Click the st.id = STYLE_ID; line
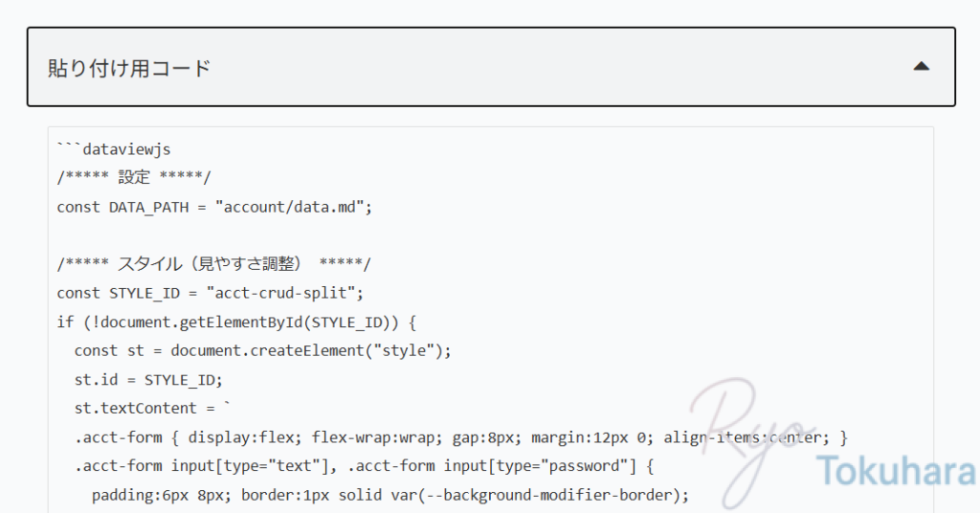Viewport: 980px width, 513px height. (x=148, y=380)
